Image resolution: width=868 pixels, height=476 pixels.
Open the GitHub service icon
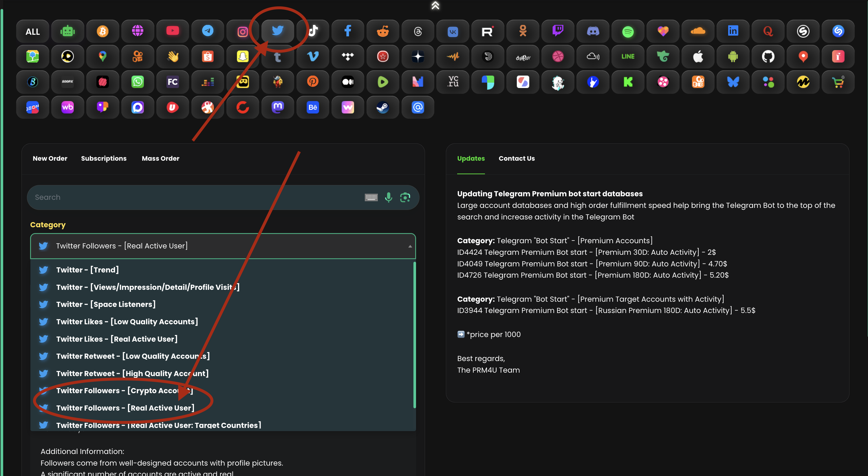[x=769, y=56]
